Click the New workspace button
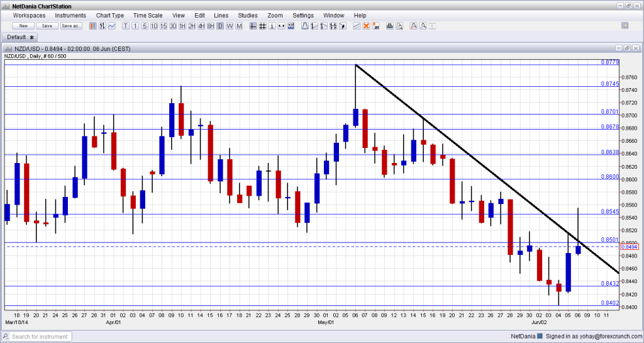The image size is (644, 343). tap(23, 26)
